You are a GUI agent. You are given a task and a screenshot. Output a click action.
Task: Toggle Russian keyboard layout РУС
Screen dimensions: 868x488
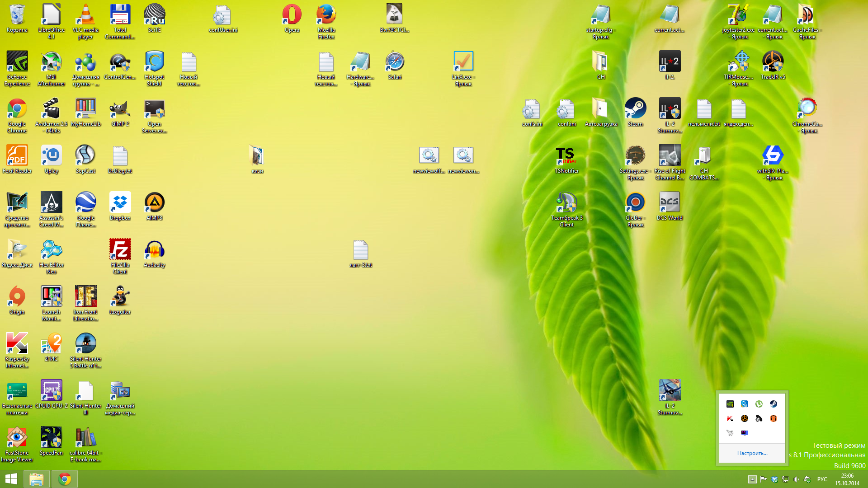coord(822,479)
